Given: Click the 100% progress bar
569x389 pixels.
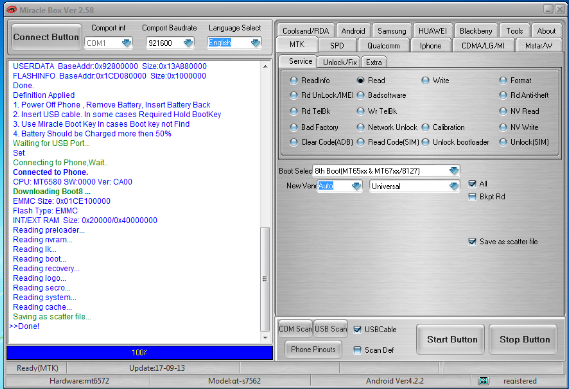Looking at the screenshot, I should [x=140, y=352].
